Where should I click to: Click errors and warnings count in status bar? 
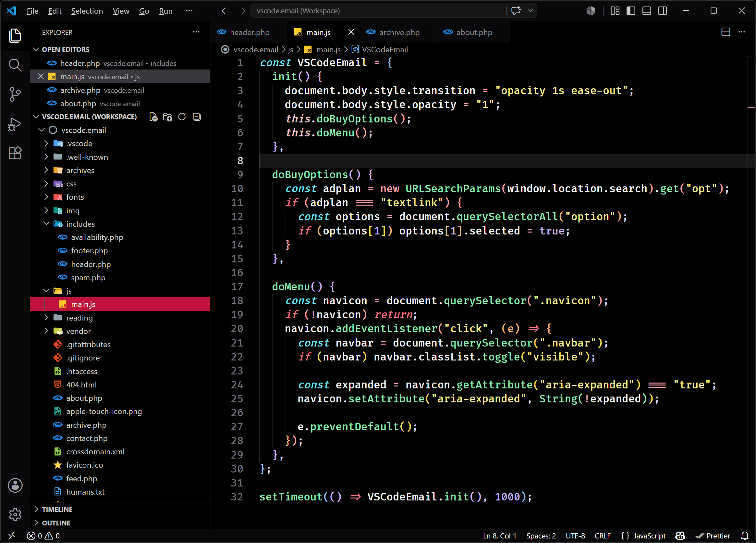[43, 536]
